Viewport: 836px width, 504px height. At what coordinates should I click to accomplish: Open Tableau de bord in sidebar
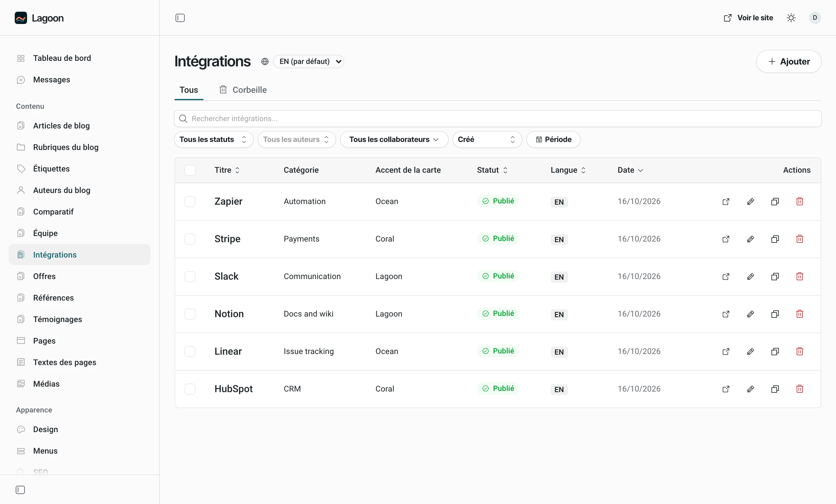click(x=79, y=58)
